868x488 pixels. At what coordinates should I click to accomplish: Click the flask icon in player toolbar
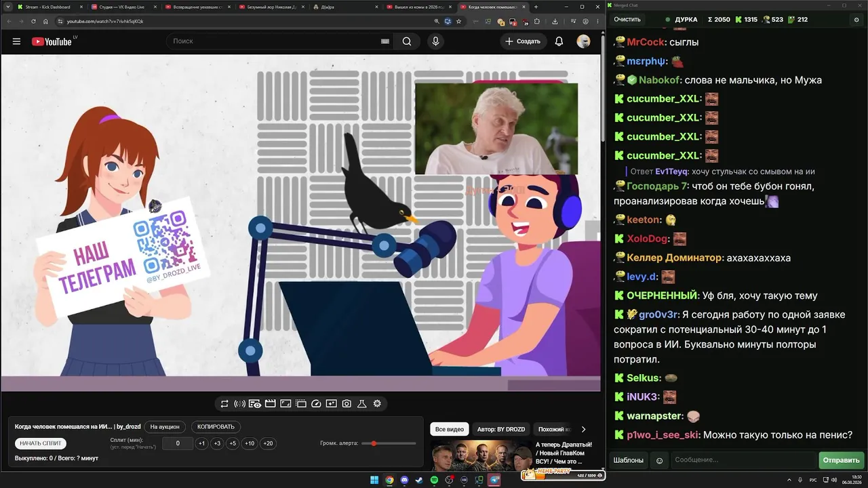[x=362, y=404]
